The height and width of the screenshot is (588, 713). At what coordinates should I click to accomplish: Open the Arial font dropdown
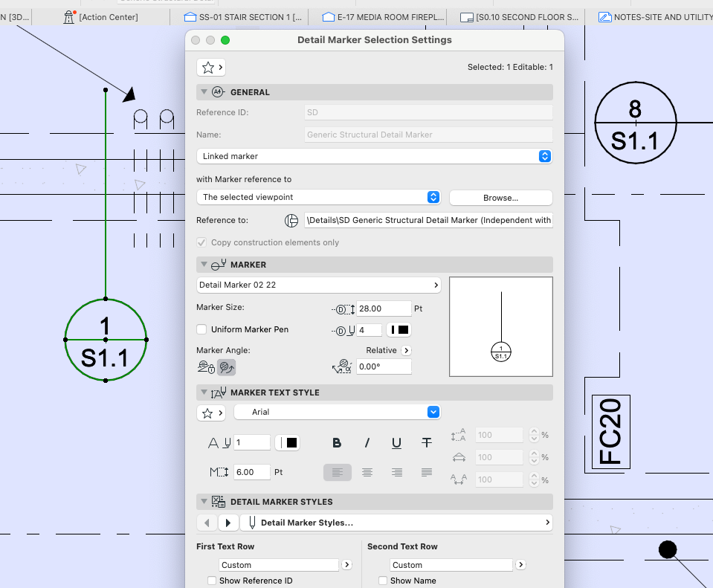tap(337, 412)
